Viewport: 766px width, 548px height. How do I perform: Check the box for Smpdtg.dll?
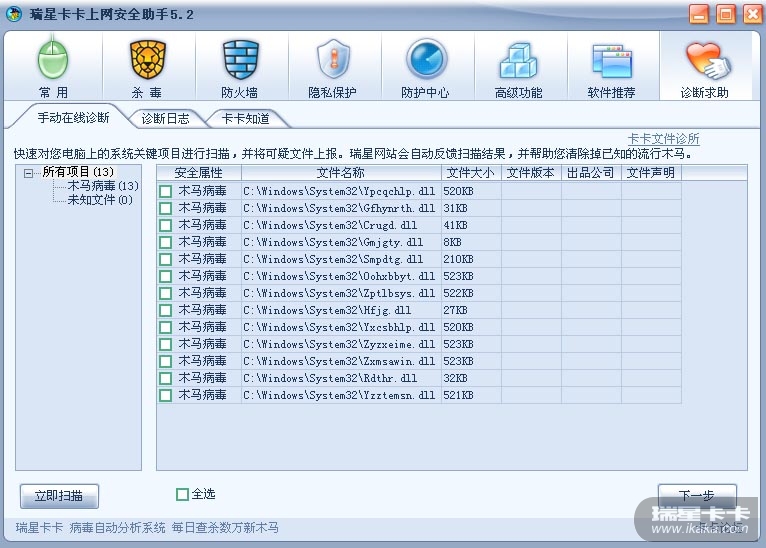pos(166,259)
